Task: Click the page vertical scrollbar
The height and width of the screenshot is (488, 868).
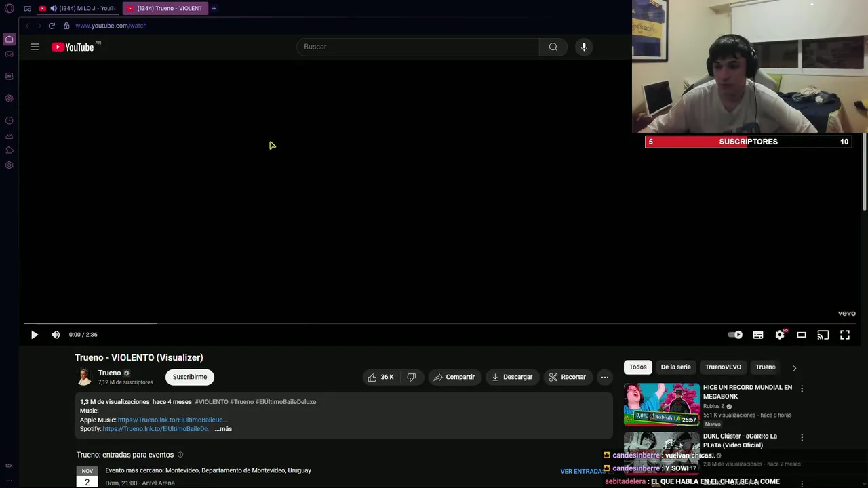Action: coord(865,172)
